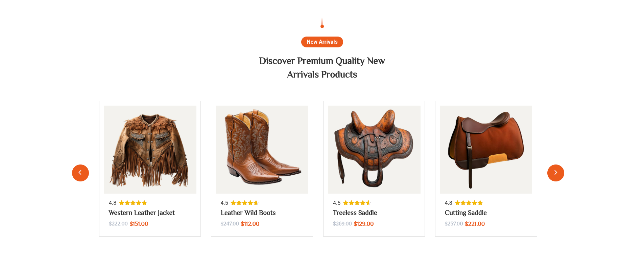644x263 pixels.
Task: Click the Discover Premium Quality heading
Action: [322, 68]
